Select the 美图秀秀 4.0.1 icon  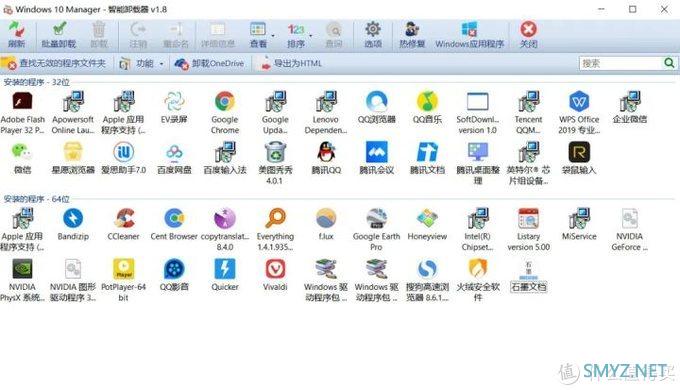click(275, 152)
